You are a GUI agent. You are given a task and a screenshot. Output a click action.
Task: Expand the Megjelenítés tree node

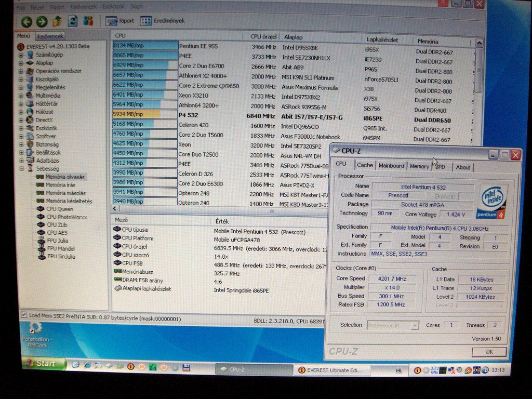(x=21, y=87)
